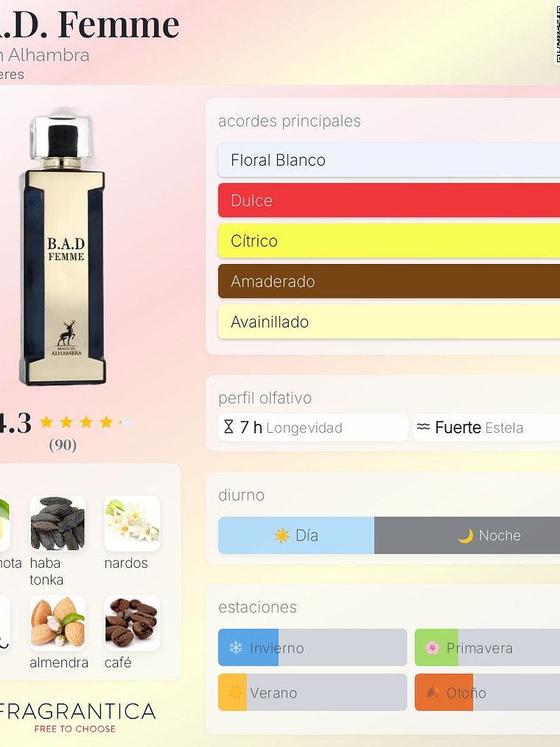Viewport: 560px width, 747px height.
Task: Click the sun icon in Verano bar
Action: coord(235,692)
